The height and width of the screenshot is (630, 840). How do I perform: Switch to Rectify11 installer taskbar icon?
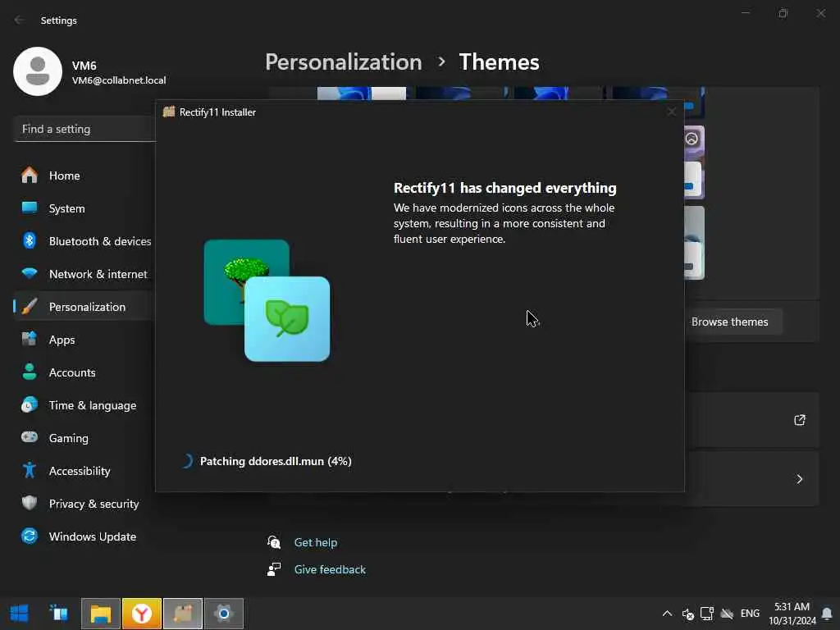(183, 614)
